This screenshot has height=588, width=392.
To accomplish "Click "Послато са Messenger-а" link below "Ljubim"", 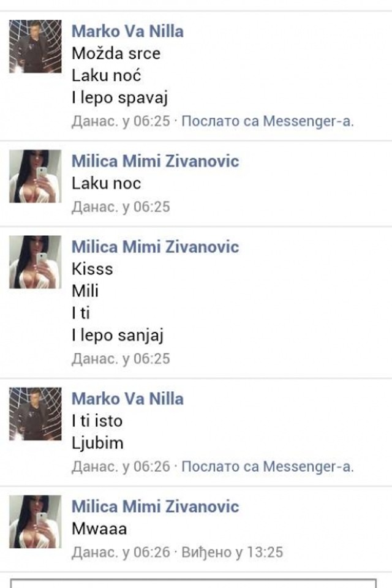I will point(268,467).
